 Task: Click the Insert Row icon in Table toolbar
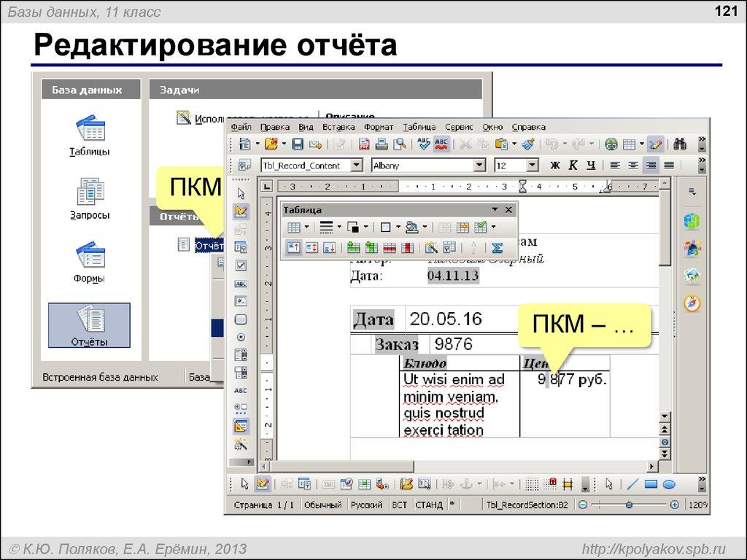coord(354,248)
